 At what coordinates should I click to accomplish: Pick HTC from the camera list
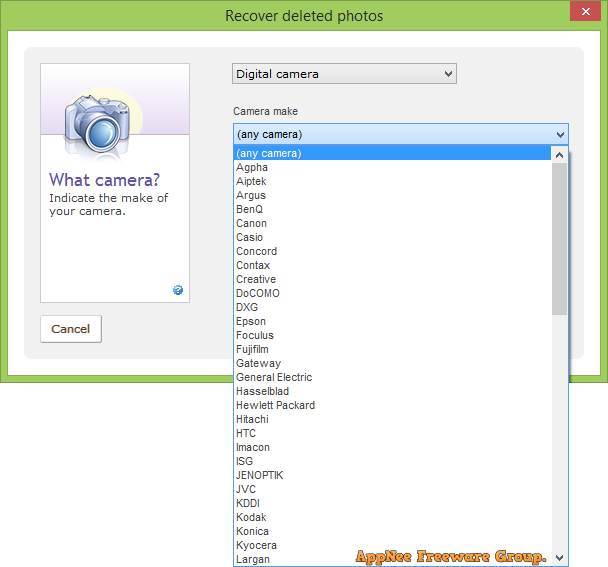tap(392, 433)
